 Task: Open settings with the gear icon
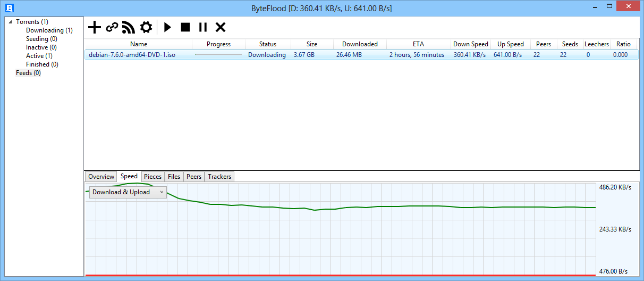click(146, 27)
